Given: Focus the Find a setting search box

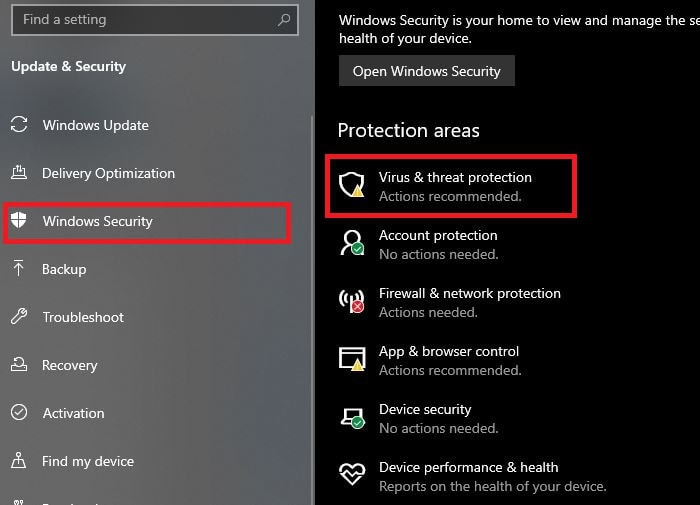Looking at the screenshot, I should [x=140, y=19].
